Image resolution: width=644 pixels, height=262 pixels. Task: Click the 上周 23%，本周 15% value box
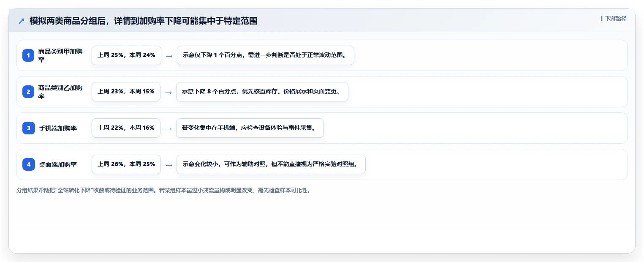pos(126,92)
